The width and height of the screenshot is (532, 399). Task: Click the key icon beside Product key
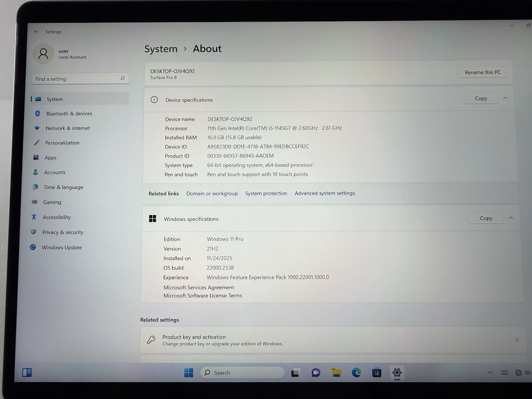tap(151, 339)
